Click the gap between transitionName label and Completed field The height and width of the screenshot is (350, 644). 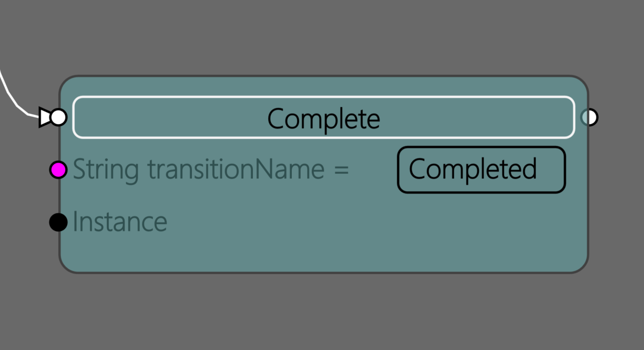373,169
